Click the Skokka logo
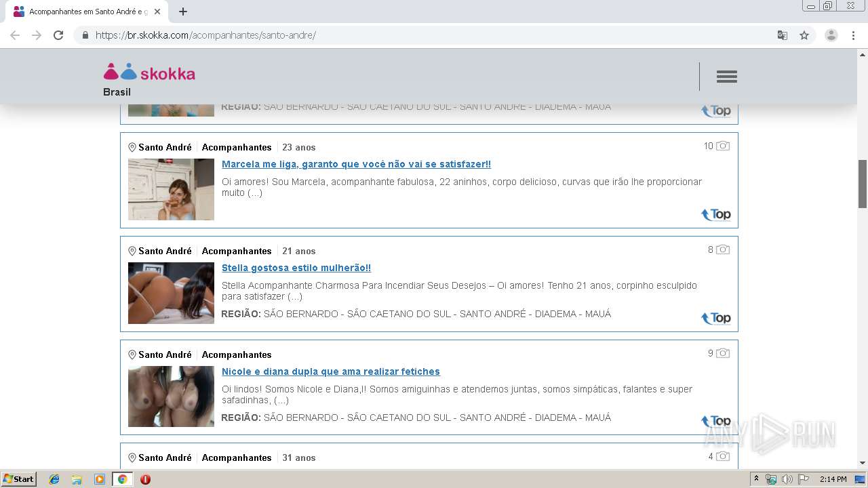Screen dimensions: 868x488 [149, 73]
